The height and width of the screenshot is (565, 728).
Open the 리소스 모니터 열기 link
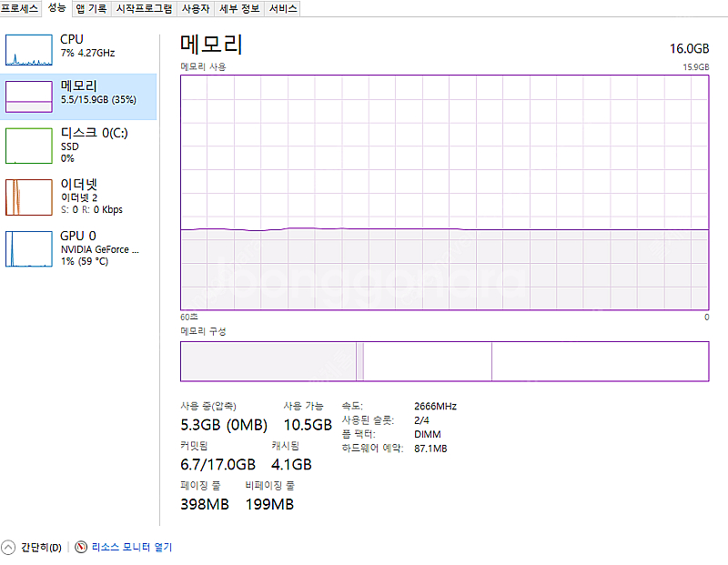click(x=130, y=547)
